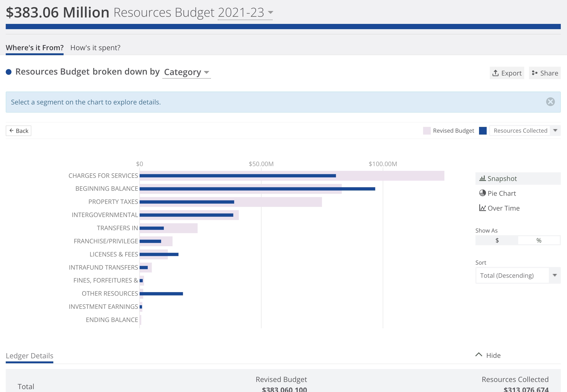Image resolution: width=567 pixels, height=392 pixels.
Task: Select the INTERGOVERNMENTAL bar
Action: click(189, 215)
